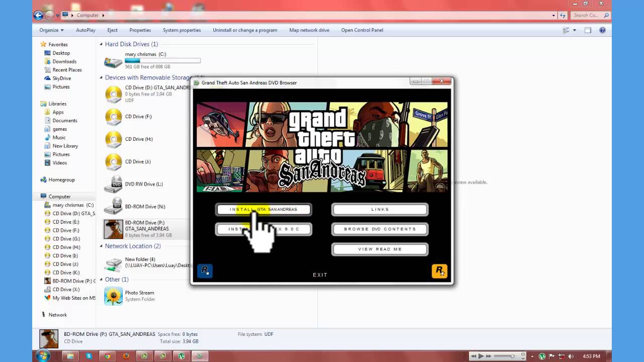
Task: Click the Explorer Forward arrow button
Action: tap(49, 15)
